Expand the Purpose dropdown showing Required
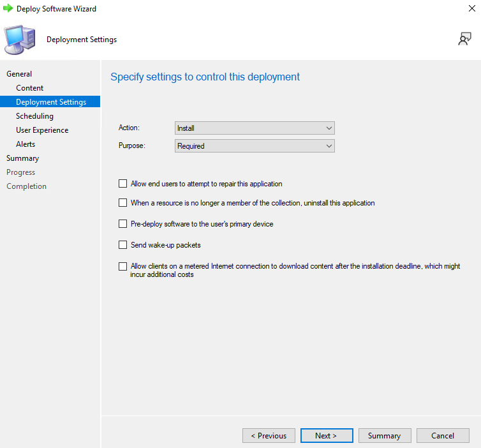This screenshot has width=481, height=448. pyautogui.click(x=255, y=146)
